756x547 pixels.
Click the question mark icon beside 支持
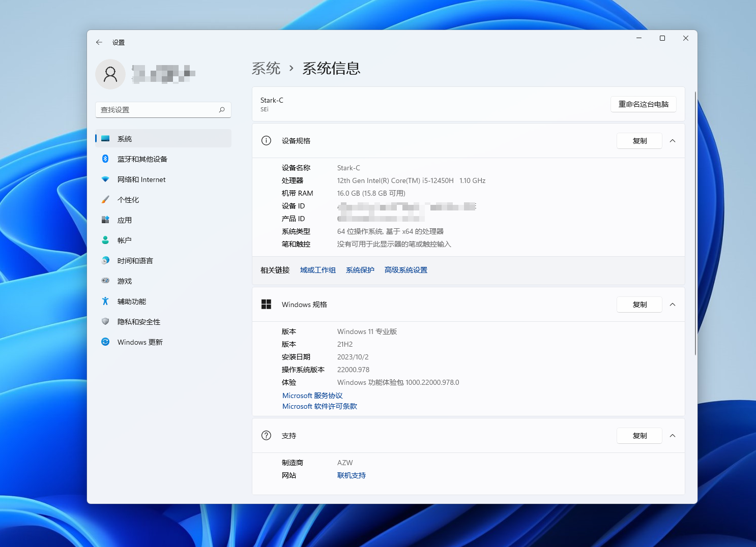[266, 436]
